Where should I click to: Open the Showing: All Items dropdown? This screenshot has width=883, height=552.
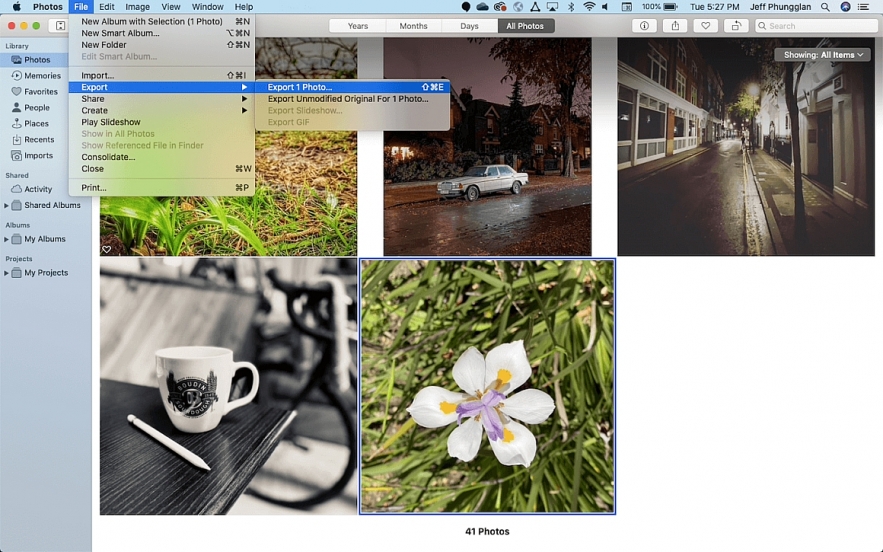click(x=823, y=55)
